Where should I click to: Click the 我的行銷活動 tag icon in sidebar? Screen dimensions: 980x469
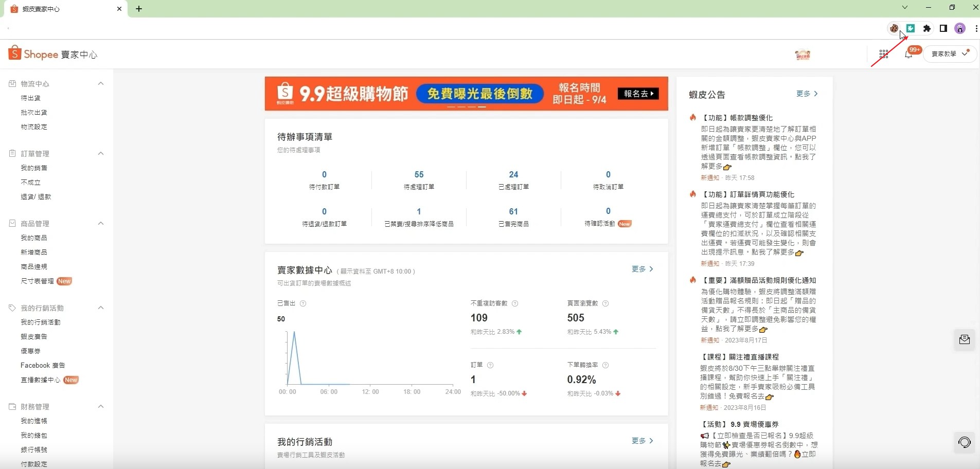click(x=12, y=308)
